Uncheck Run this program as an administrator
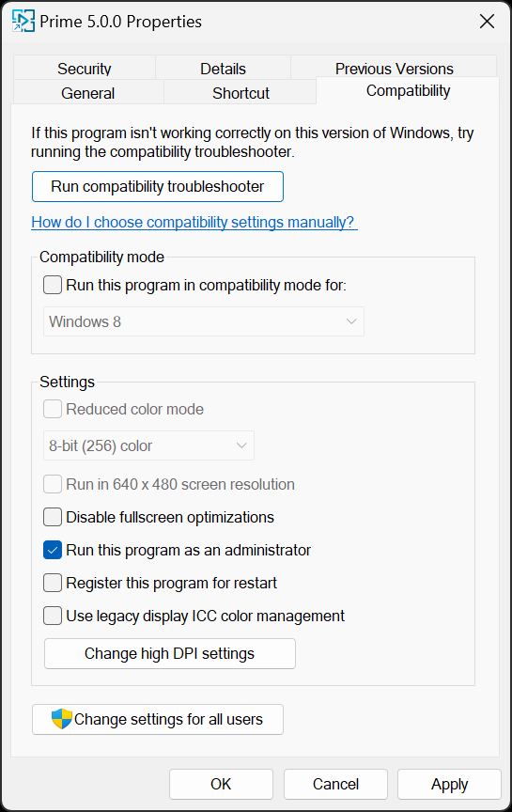The width and height of the screenshot is (512, 812). (x=53, y=550)
